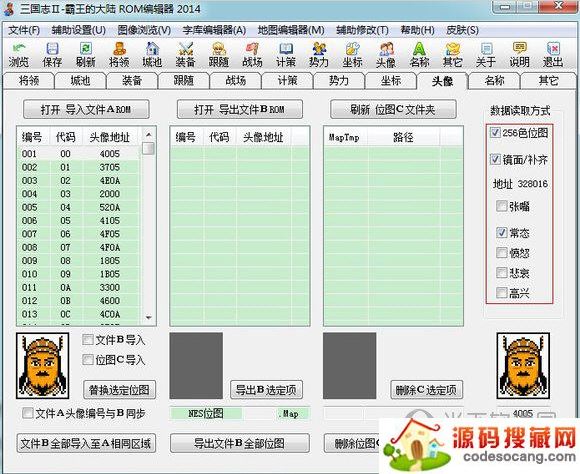
Task: Open the 战场 battlefield toolbar icon
Action: (252, 55)
